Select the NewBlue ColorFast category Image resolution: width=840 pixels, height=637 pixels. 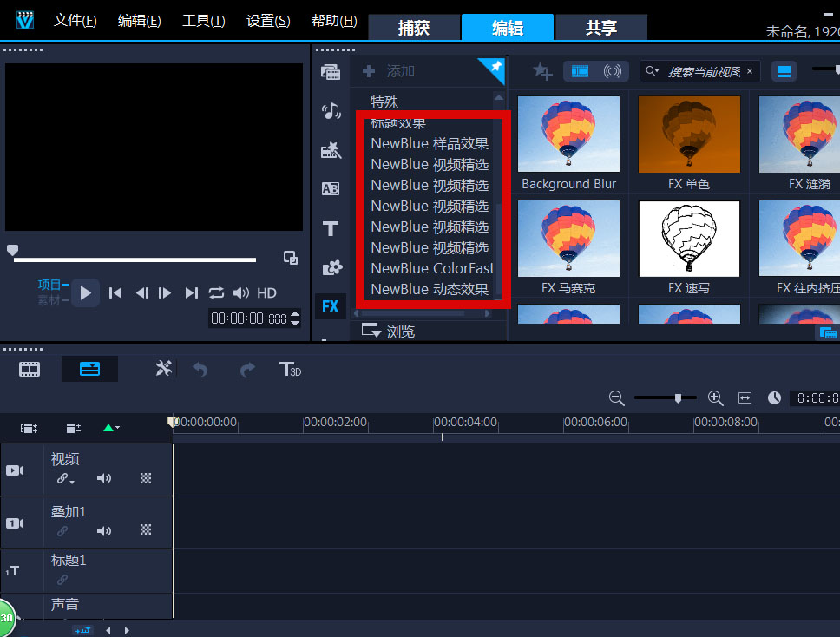pos(432,268)
